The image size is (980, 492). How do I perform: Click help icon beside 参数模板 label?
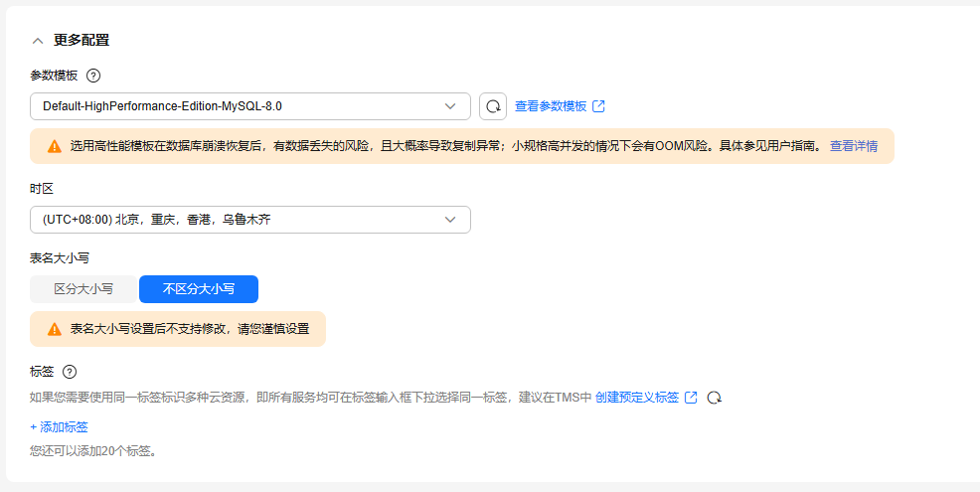pyautogui.click(x=93, y=76)
